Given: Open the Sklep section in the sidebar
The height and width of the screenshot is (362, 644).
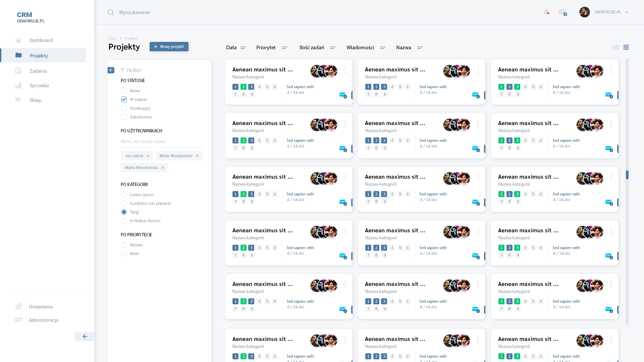Looking at the screenshot, I should click(x=36, y=100).
